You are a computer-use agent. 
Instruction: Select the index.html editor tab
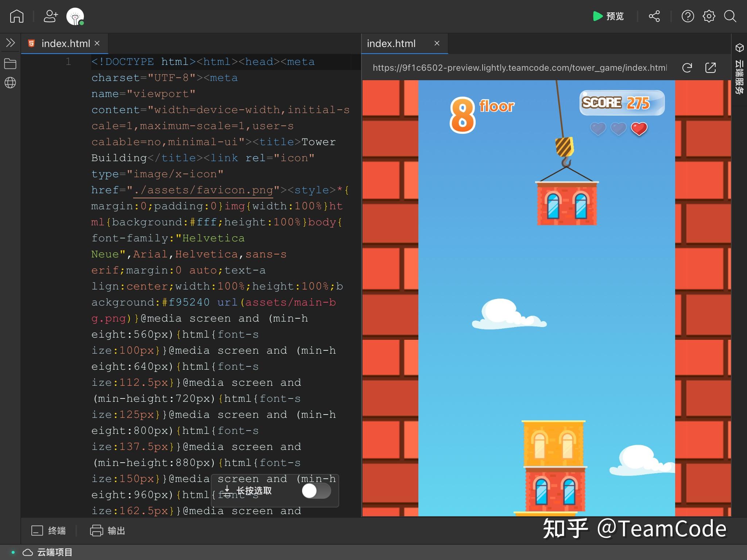tap(65, 44)
